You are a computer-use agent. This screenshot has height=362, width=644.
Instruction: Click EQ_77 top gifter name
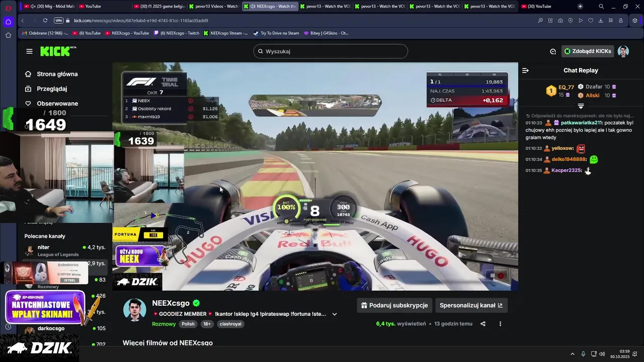(x=566, y=87)
